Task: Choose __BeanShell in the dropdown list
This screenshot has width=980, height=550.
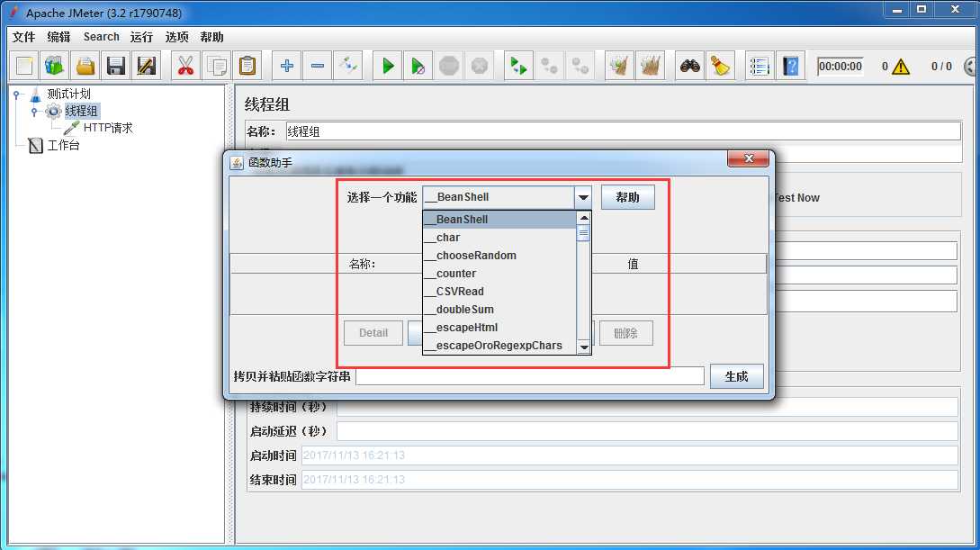Action: [499, 220]
